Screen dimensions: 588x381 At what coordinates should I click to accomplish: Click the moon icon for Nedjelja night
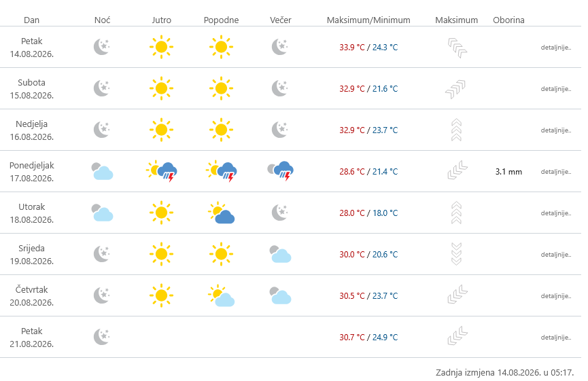click(101, 130)
